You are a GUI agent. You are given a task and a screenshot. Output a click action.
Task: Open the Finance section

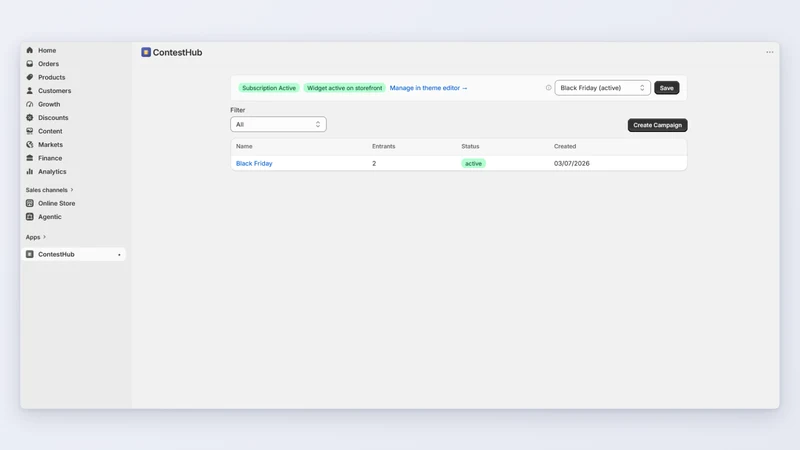50,158
